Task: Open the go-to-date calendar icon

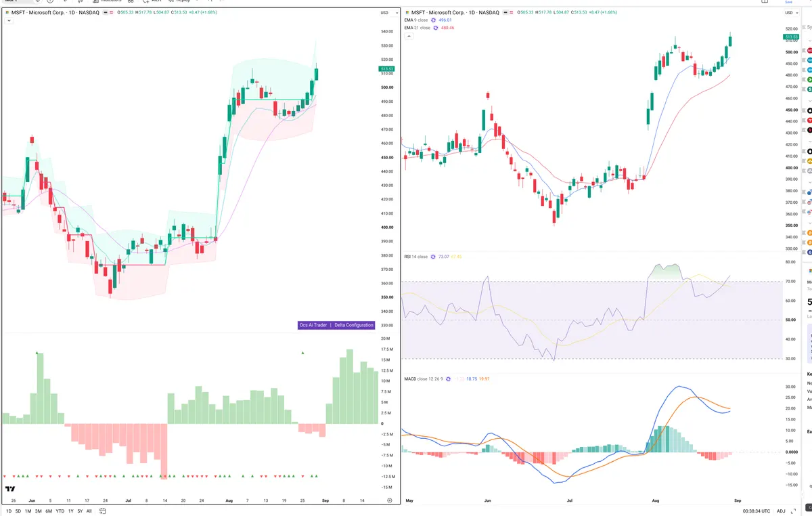Action: click(101, 511)
